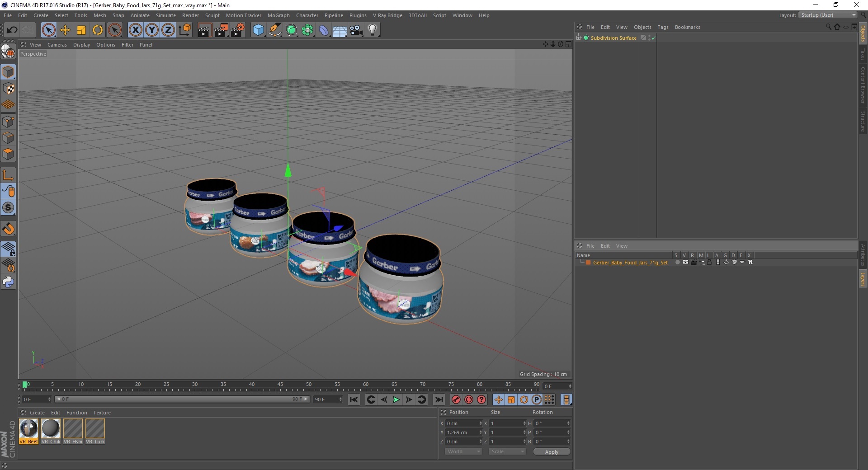The width and height of the screenshot is (868, 470).
Task: Add a light object
Action: (x=373, y=30)
